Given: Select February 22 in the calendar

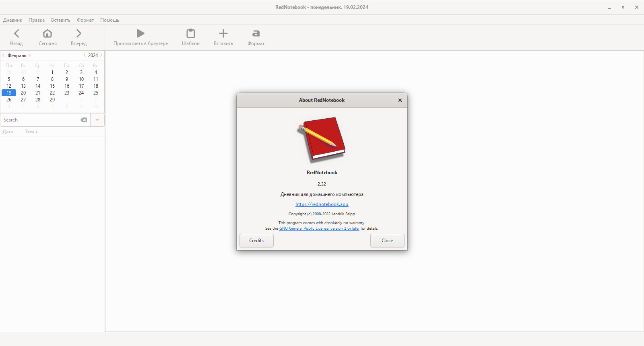Looking at the screenshot, I should click(52, 93).
